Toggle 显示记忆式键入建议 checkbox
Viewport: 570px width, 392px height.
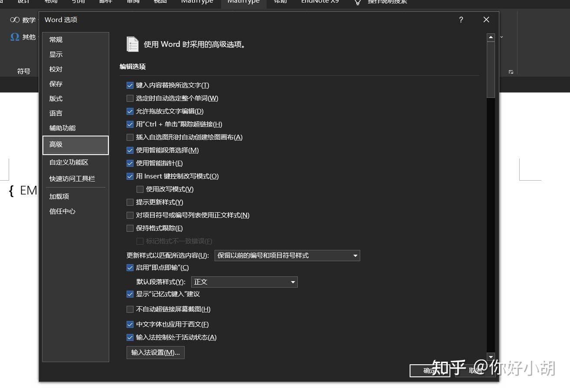(x=130, y=294)
